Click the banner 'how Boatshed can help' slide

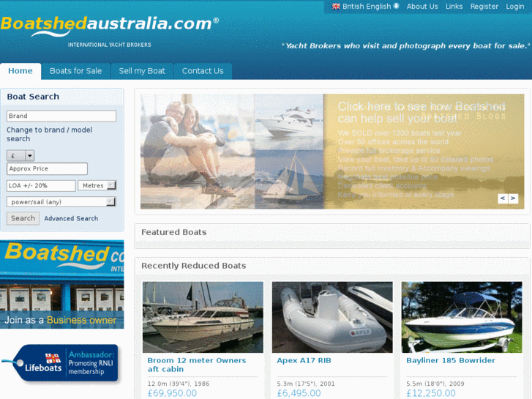coord(332,152)
